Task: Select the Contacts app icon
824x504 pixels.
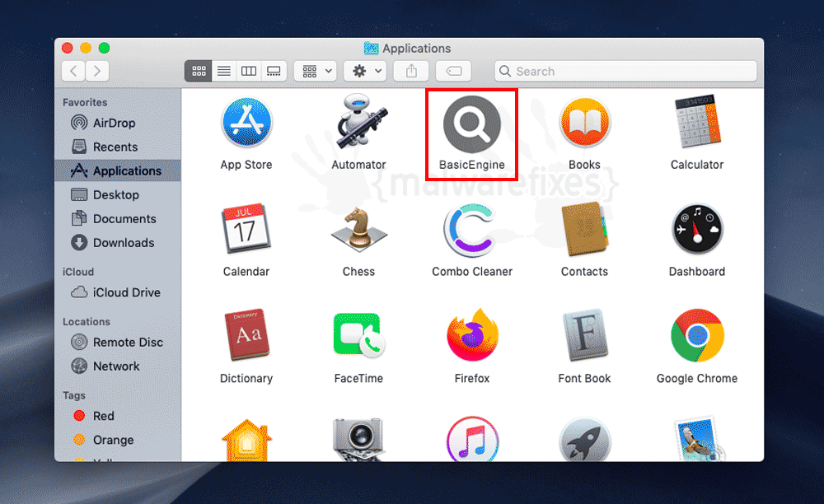Action: point(585,229)
